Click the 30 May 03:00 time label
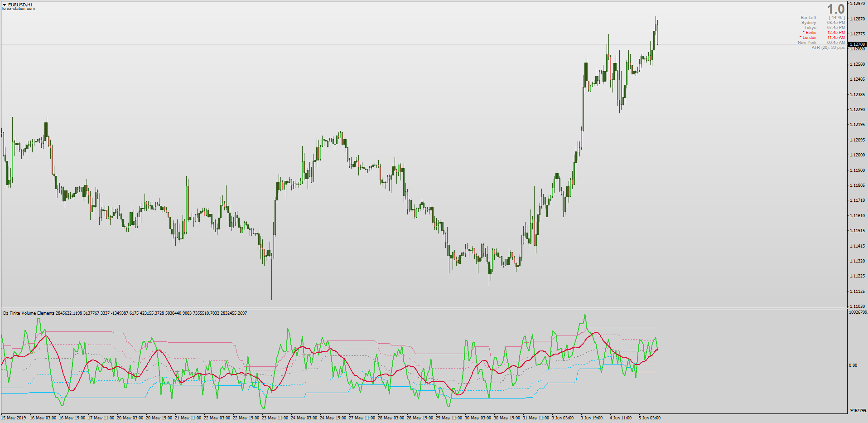Image resolution: width=868 pixels, height=423 pixels. click(478, 418)
